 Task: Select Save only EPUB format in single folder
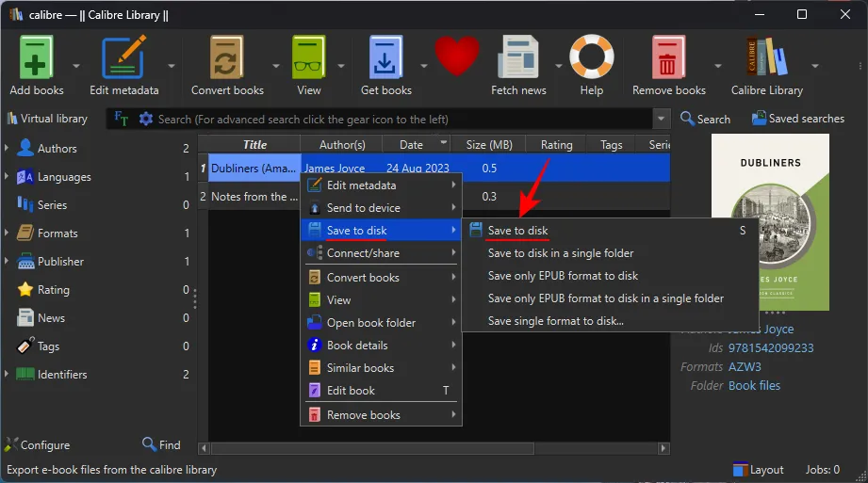(610, 298)
